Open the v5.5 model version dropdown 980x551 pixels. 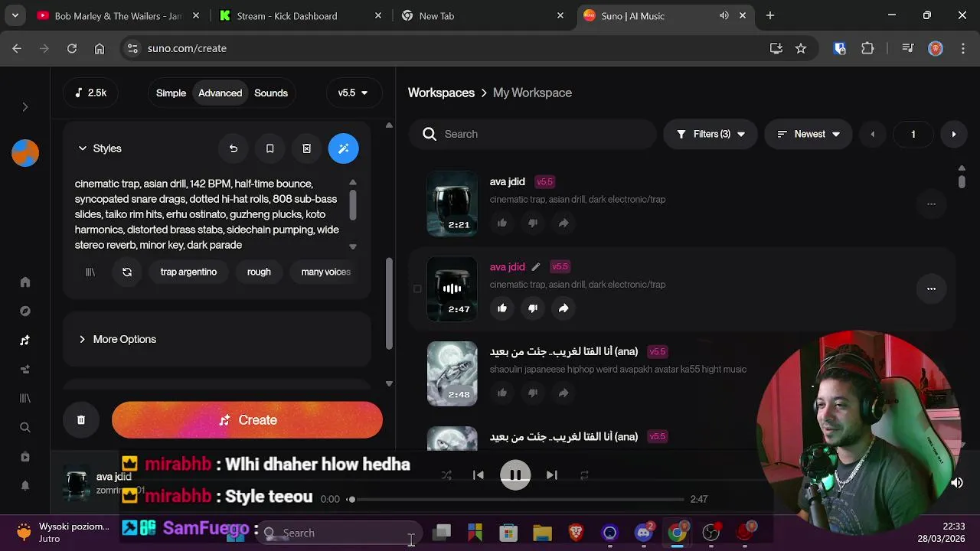click(x=353, y=93)
